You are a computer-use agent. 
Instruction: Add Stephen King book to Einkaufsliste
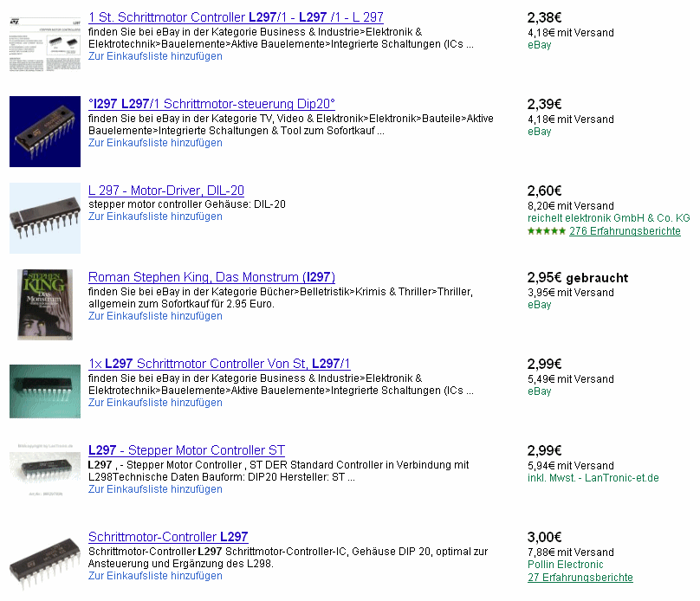(x=155, y=316)
